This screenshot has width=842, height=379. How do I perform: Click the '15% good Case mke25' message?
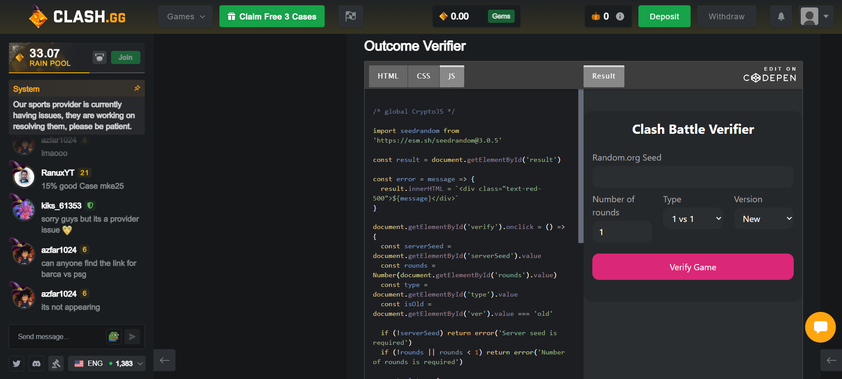[83, 186]
